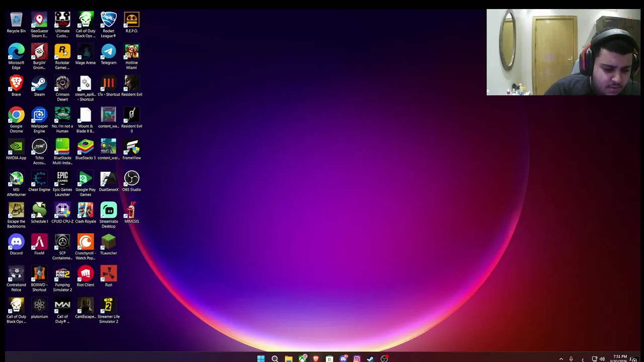Viewport: 644px width, 362px height.
Task: Open the volume tray control
Action: tap(602, 359)
